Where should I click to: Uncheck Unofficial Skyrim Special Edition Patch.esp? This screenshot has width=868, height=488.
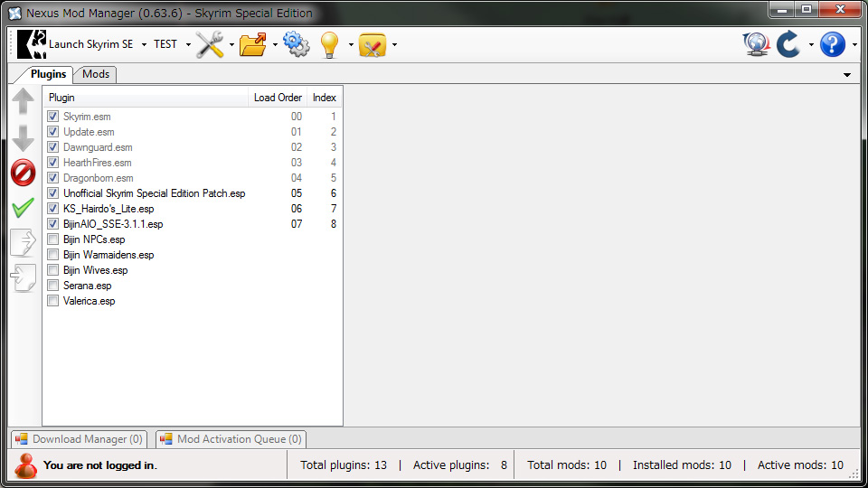coord(52,193)
